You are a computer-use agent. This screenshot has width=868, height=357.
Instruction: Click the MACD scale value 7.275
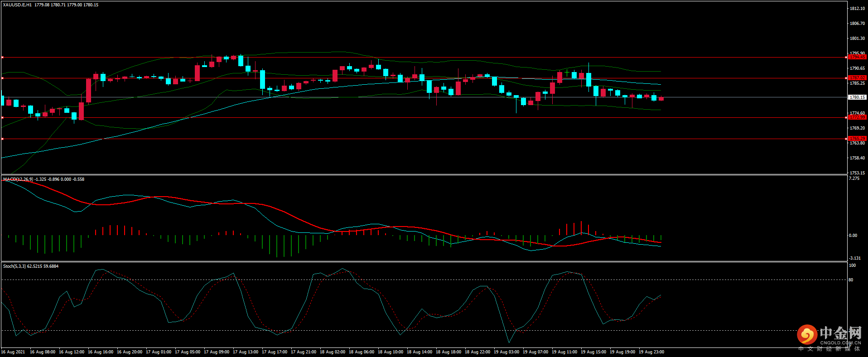tap(854, 178)
